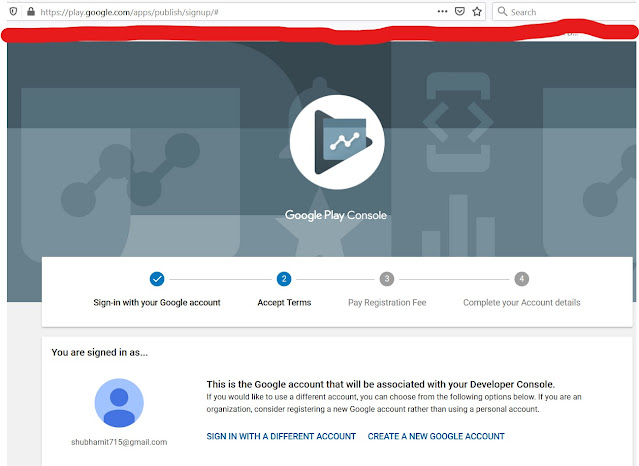The height and width of the screenshot is (466, 639).
Task: Click the completed step checkmark circle
Action: 157,279
